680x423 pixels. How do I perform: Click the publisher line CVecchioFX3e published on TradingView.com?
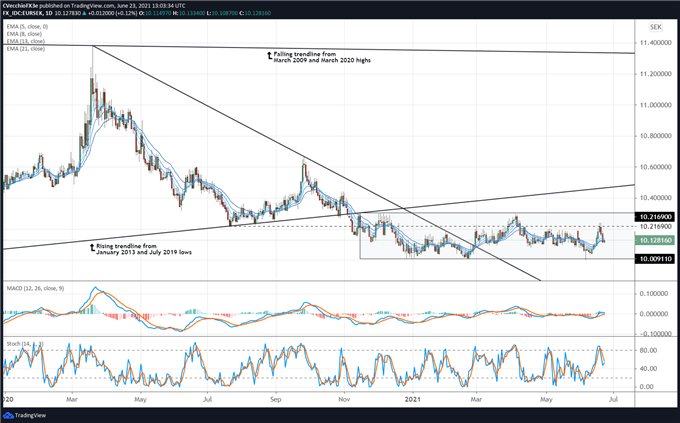point(95,6)
